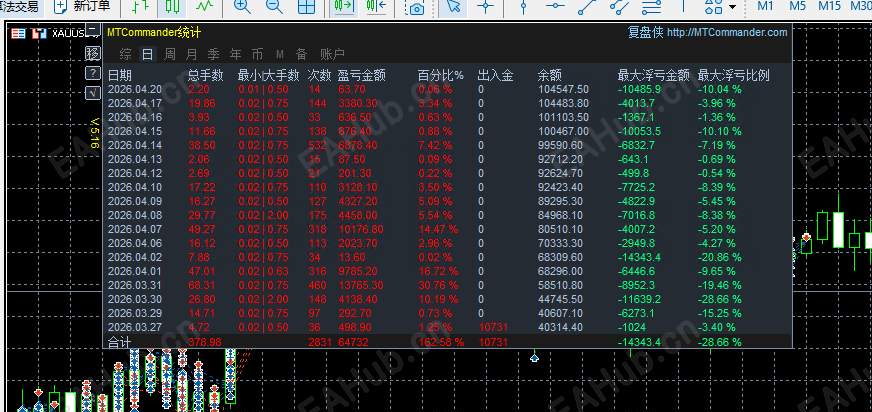Open the 账户 account tab
The width and height of the screenshot is (872, 412).
332,54
